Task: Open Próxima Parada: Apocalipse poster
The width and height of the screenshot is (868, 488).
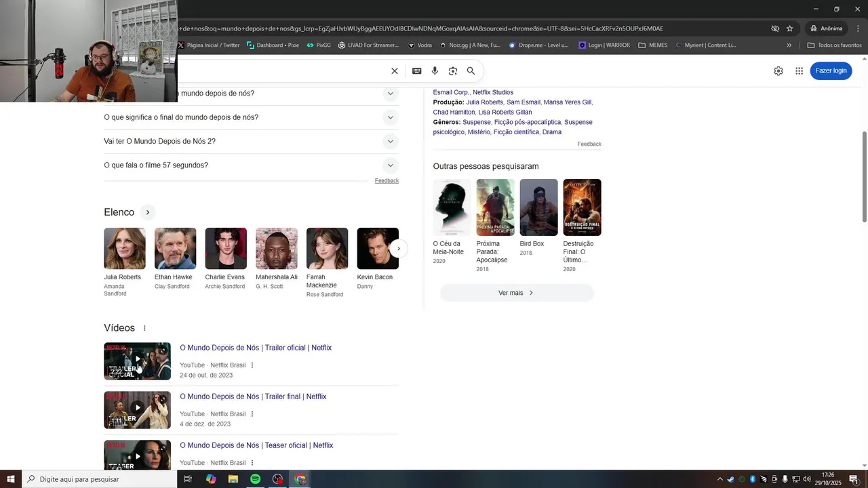Action: (496, 207)
